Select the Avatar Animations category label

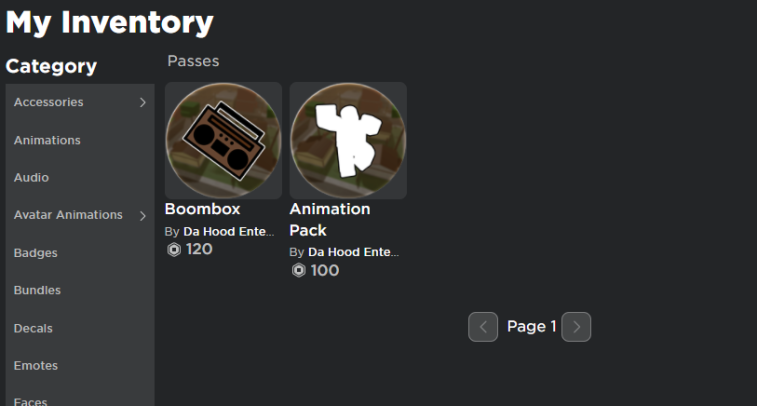click(x=68, y=215)
